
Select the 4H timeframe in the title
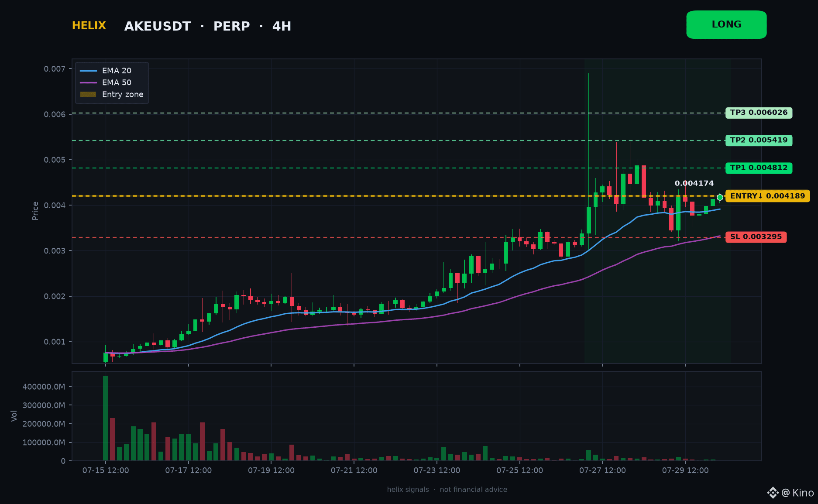coord(282,27)
